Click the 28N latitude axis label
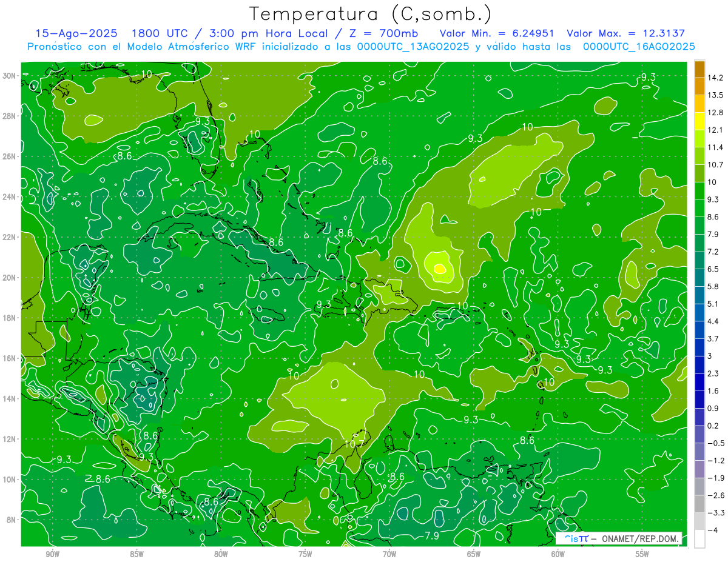Viewport: 728px width, 562px height. pyautogui.click(x=10, y=116)
